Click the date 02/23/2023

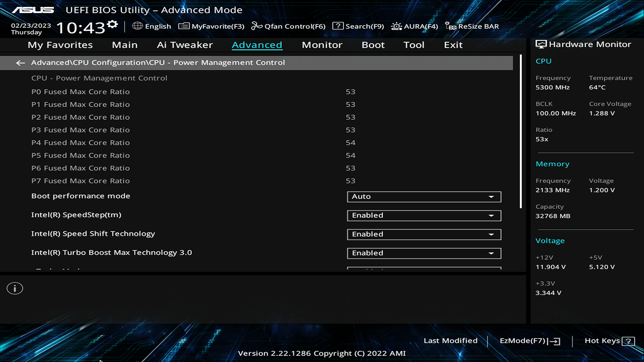[31, 25]
